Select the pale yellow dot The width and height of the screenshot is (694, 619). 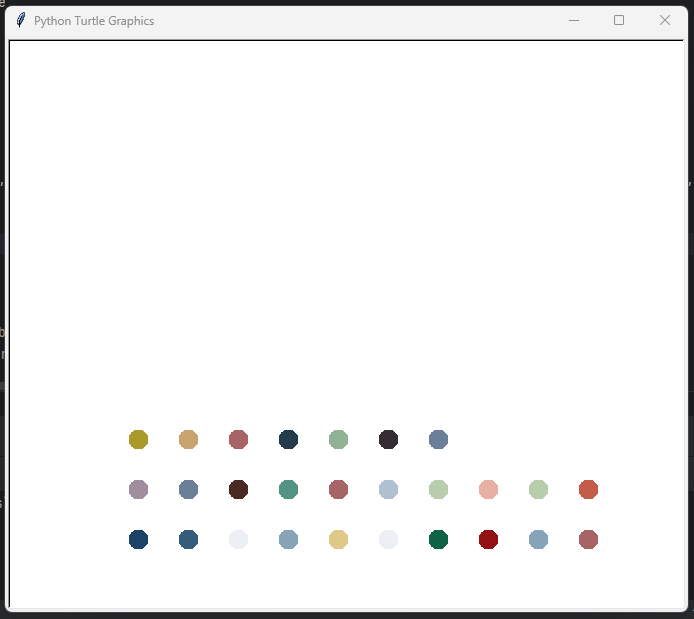338,540
